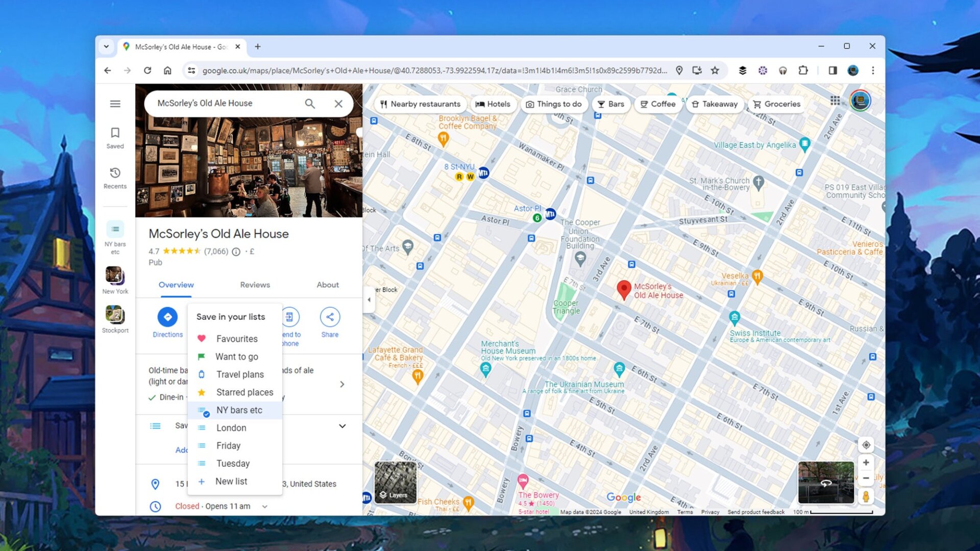The image size is (980, 551).
Task: Click the Layers map thumbnail
Action: [x=395, y=482]
